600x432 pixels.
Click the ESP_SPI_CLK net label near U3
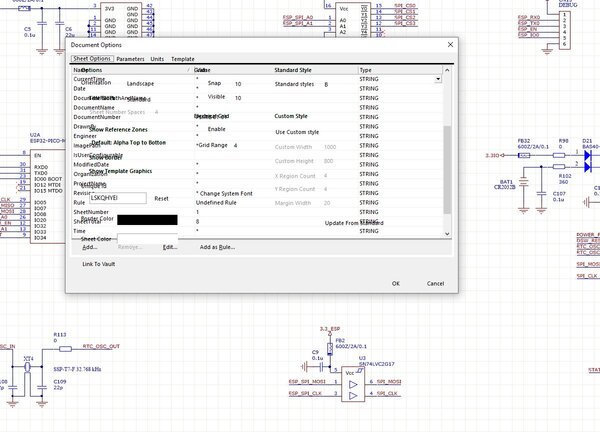click(305, 393)
